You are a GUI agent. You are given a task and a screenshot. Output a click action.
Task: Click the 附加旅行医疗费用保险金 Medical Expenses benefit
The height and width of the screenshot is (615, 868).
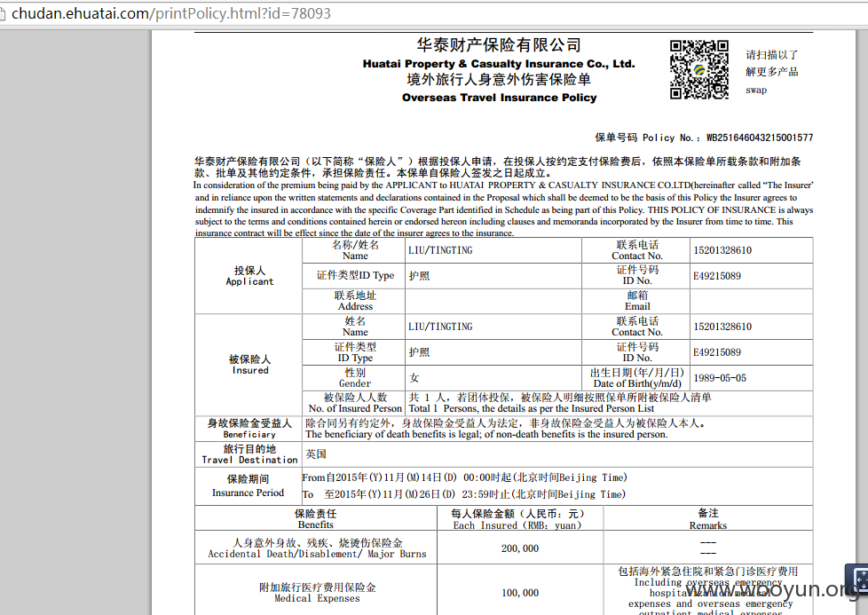click(317, 593)
